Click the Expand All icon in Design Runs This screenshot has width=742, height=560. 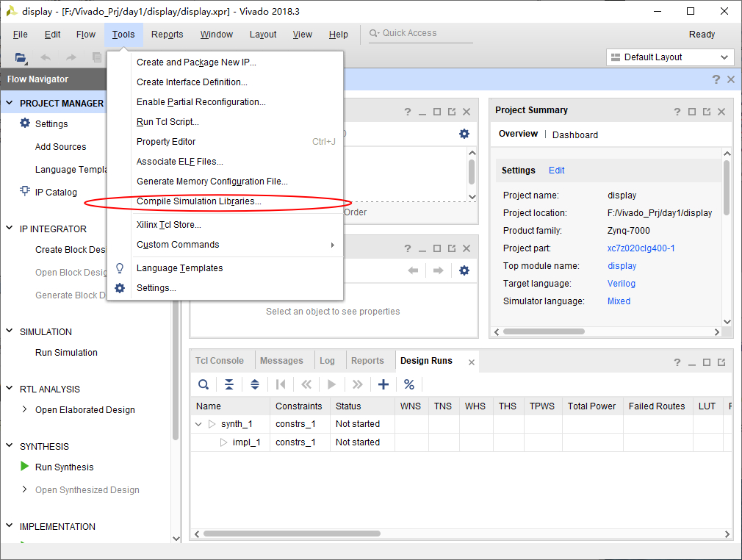point(255,384)
